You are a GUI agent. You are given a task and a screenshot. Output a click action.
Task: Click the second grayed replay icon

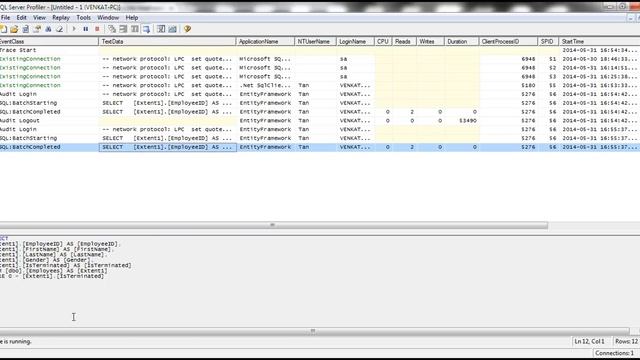point(123,29)
